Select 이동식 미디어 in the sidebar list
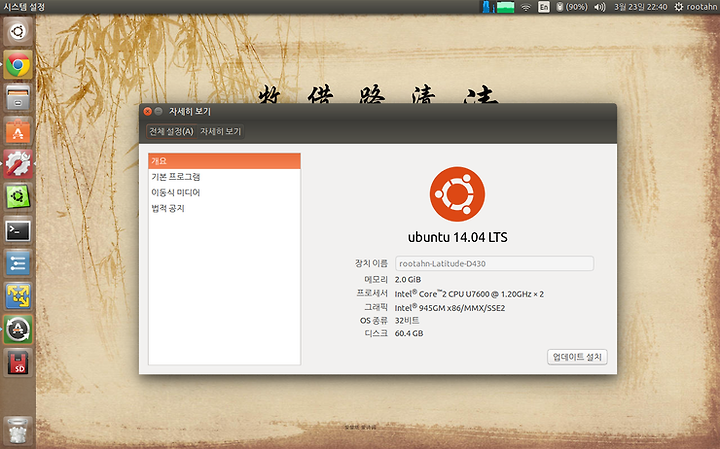This screenshot has width=720, height=449. (x=225, y=192)
